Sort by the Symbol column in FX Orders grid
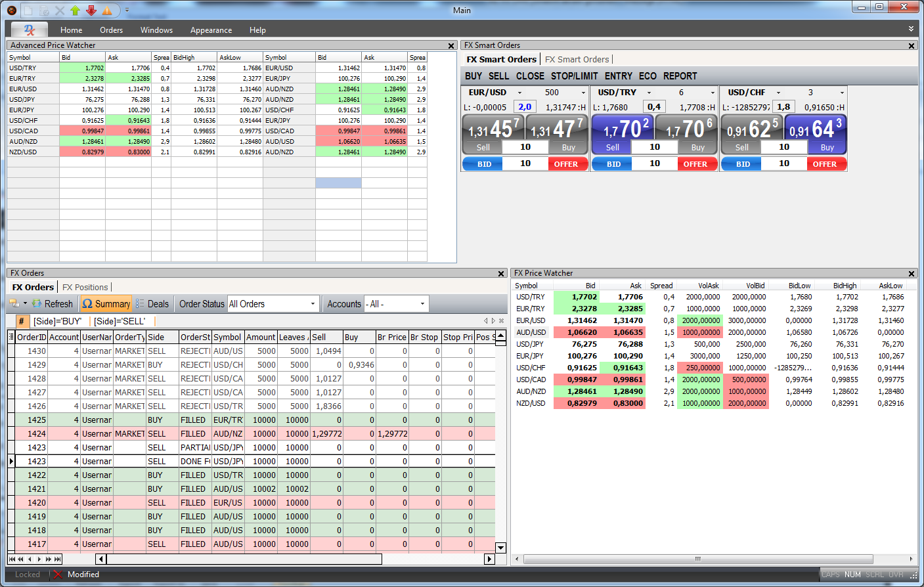The height and width of the screenshot is (587, 924). point(228,337)
